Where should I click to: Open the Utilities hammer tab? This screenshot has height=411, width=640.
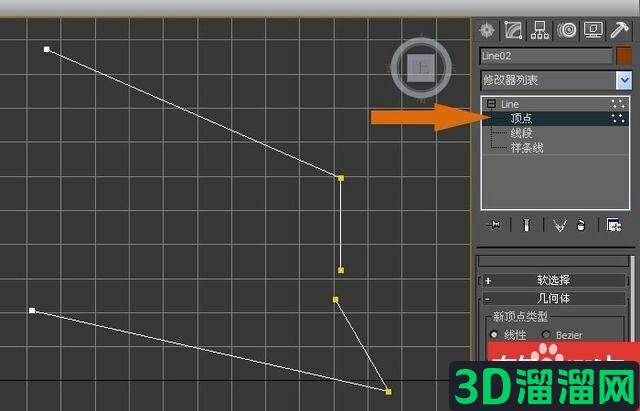click(619, 30)
